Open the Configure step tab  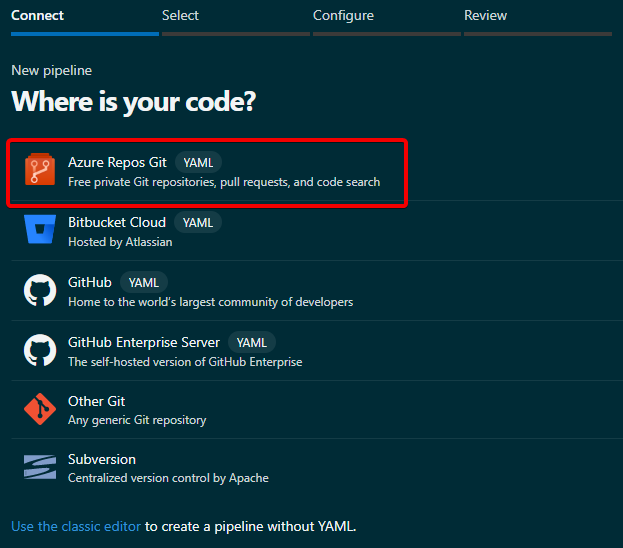click(343, 16)
